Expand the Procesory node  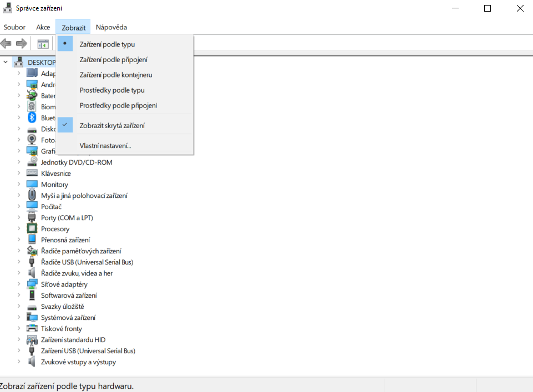tap(19, 228)
